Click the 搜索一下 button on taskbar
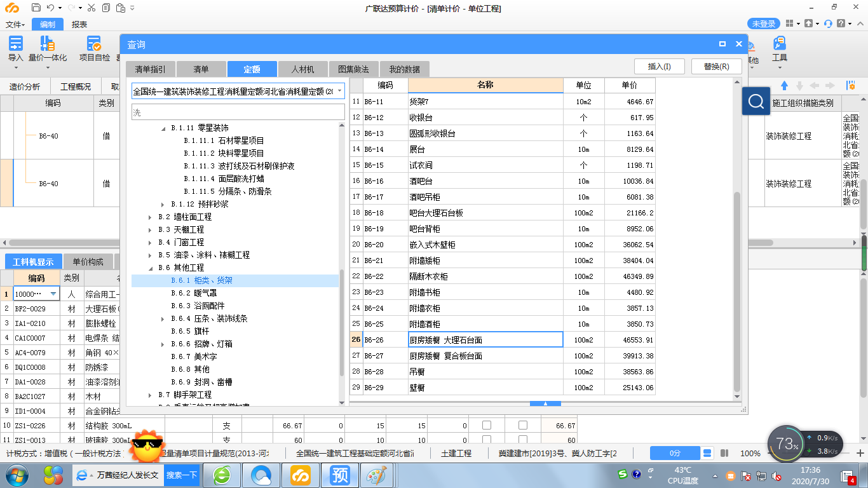This screenshot has height=488, width=868. [x=182, y=475]
